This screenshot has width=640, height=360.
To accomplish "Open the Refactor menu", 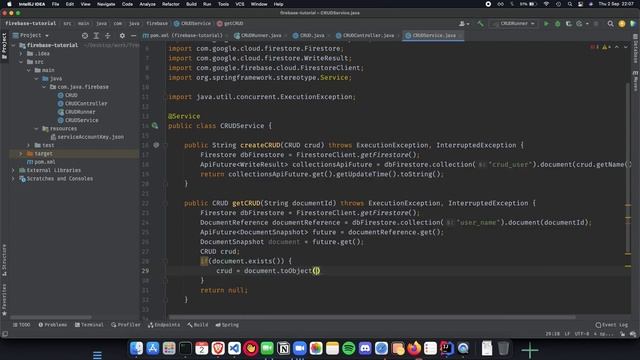I will click(171, 4).
